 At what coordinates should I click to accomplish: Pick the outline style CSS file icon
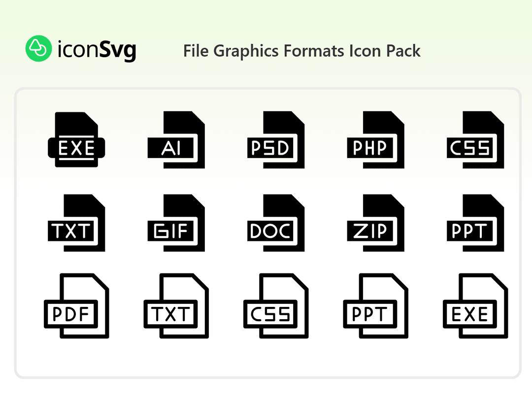click(276, 306)
